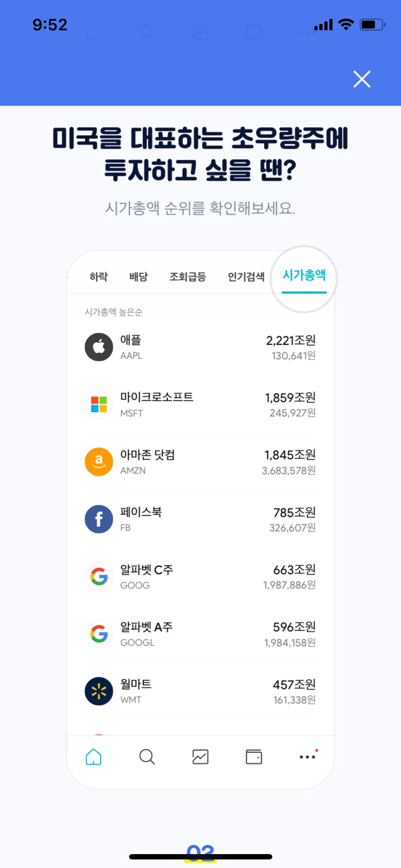This screenshot has height=868, width=401.
Task: Close the onboarding overlay with the X
Action: [x=362, y=79]
